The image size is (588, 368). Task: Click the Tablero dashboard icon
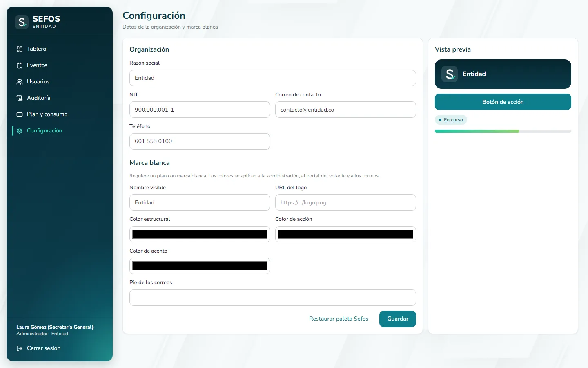coord(20,49)
